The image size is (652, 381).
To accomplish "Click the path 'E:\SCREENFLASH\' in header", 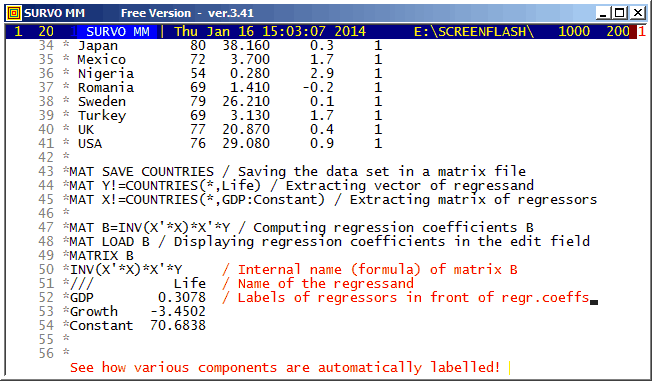I will (x=474, y=32).
